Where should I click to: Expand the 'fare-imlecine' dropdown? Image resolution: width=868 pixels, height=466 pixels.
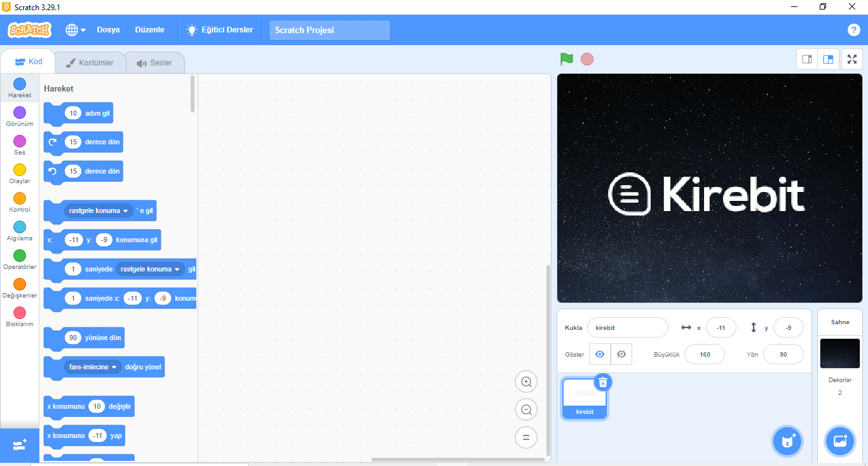[x=93, y=367]
